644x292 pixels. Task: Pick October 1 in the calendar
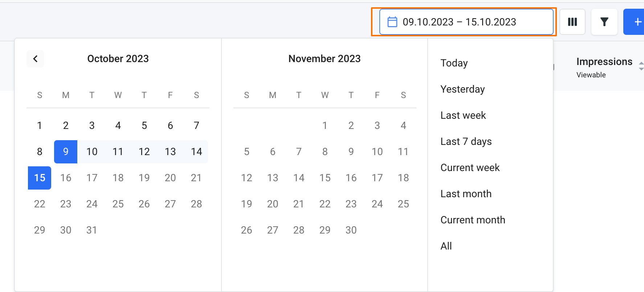pos(40,126)
